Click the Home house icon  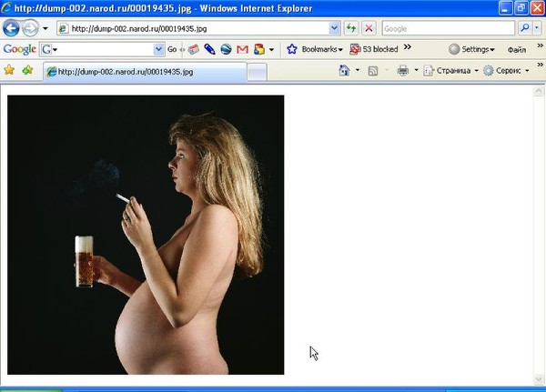coord(344,71)
